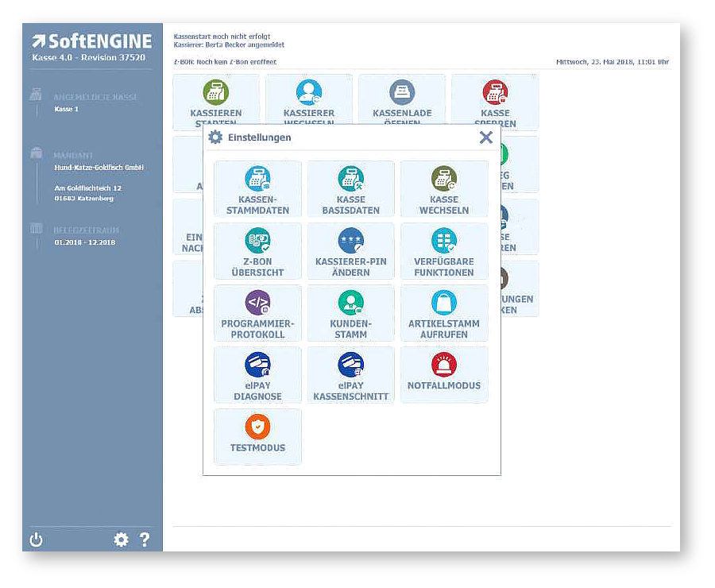Viewport: 715px width, 588px height.
Task: Click the settings gear in sidebar
Action: pos(121,540)
